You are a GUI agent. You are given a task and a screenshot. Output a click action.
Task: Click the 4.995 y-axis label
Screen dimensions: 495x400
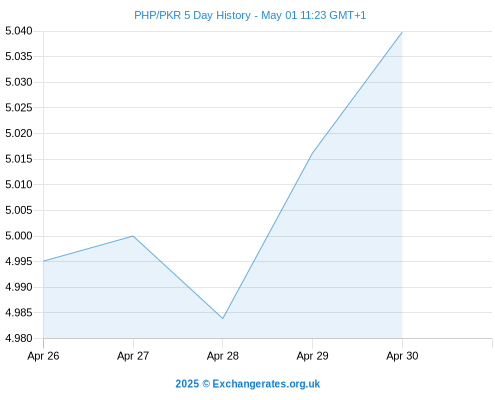click(x=19, y=261)
